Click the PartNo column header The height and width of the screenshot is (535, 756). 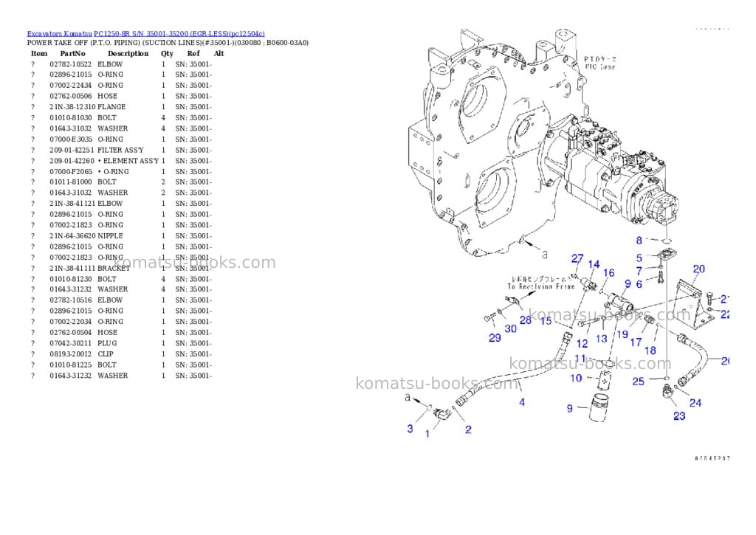click(73, 53)
